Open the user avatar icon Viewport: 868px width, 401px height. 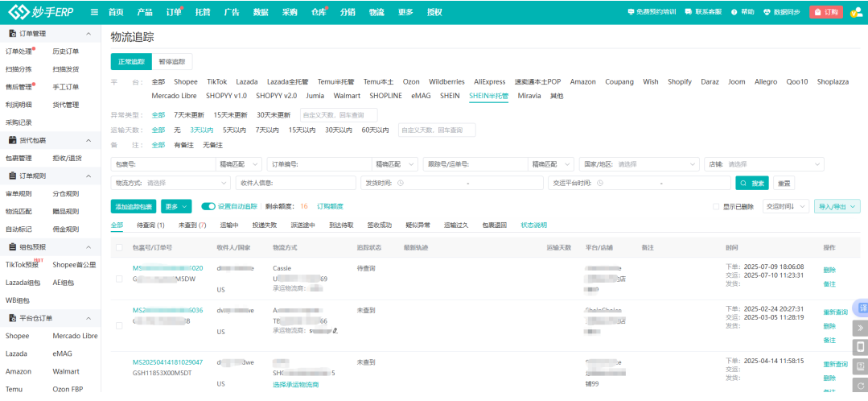tap(856, 14)
